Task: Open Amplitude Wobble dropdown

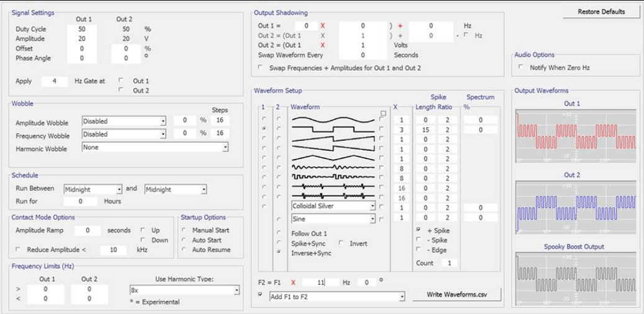Action: [x=124, y=122]
